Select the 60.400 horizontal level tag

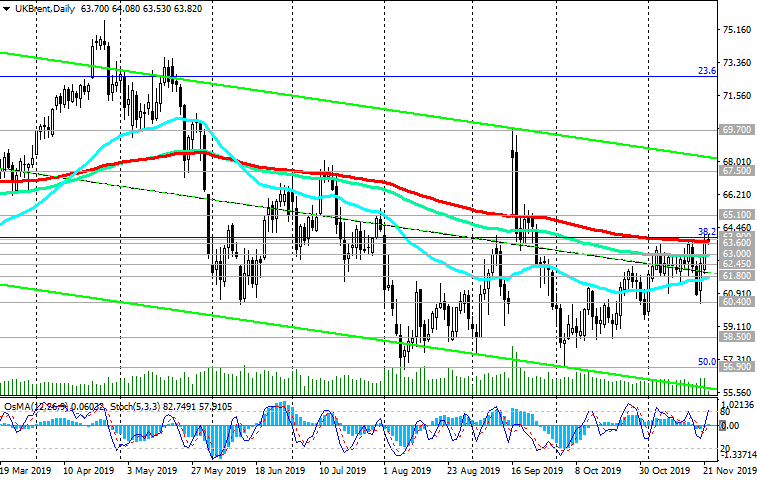736,302
